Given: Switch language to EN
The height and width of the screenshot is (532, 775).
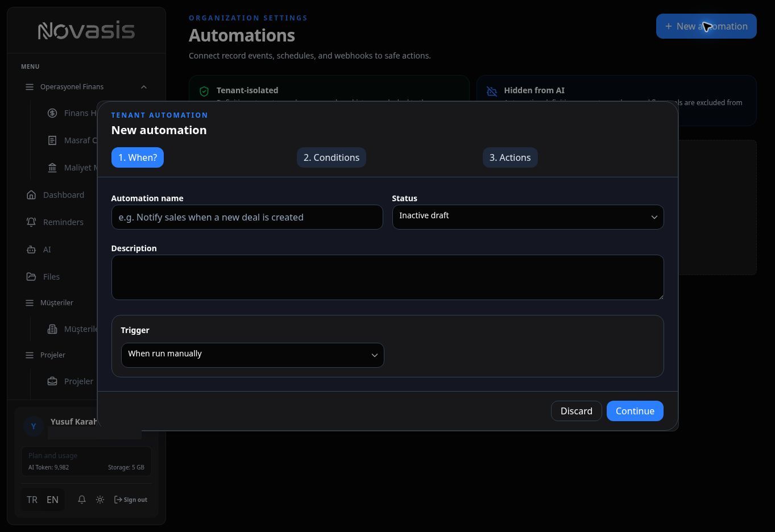Looking at the screenshot, I should pos(52,500).
